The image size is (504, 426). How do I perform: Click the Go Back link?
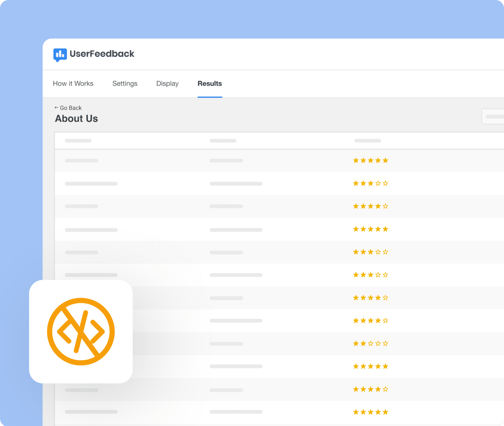[x=68, y=108]
